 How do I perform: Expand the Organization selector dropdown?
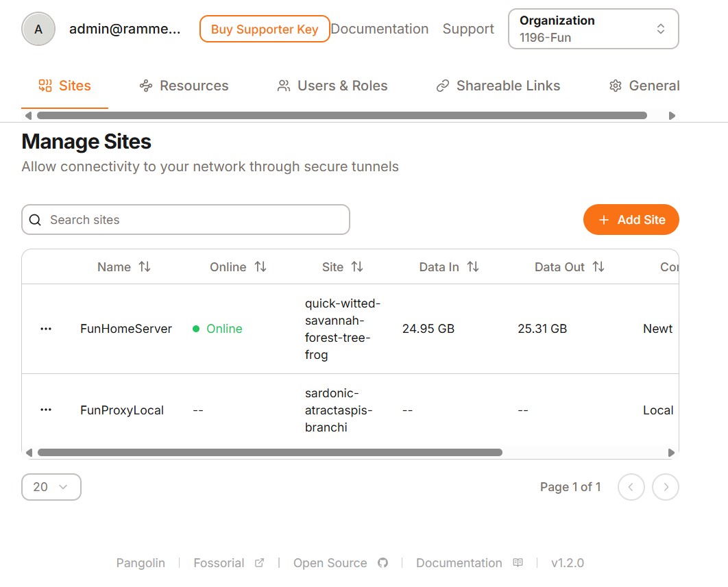point(593,29)
